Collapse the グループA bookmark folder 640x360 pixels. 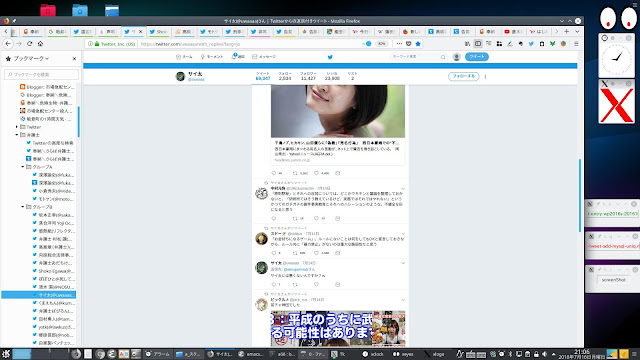pyautogui.click(x=23, y=167)
